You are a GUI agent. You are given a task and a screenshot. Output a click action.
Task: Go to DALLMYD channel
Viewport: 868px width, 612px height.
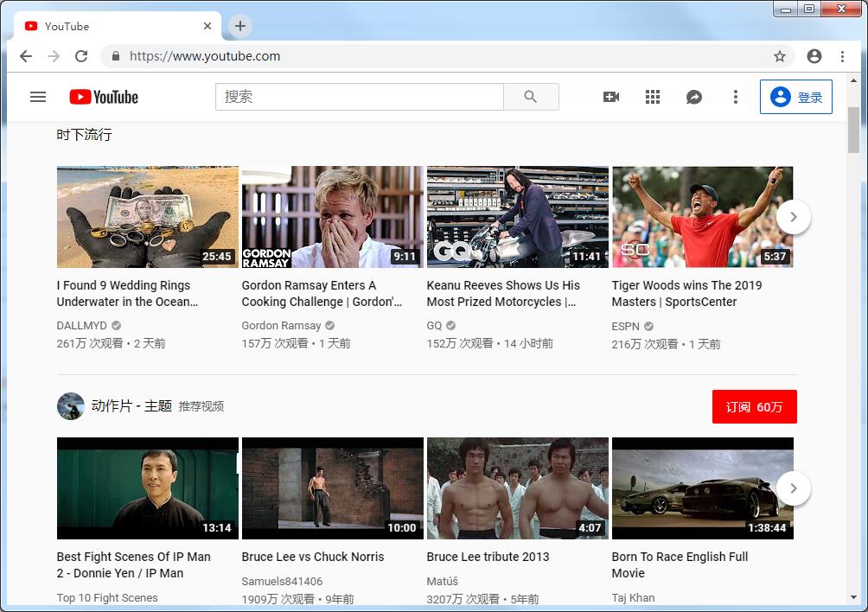click(82, 325)
